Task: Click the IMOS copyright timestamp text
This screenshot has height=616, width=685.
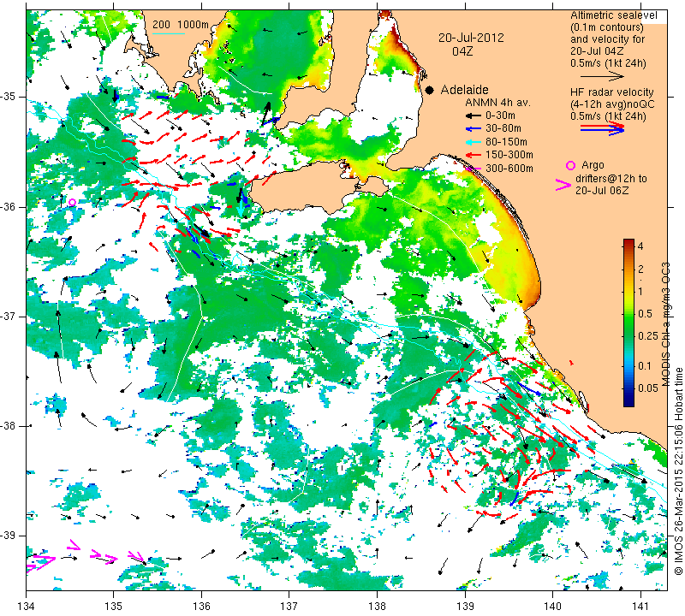Action: pyautogui.click(x=679, y=471)
